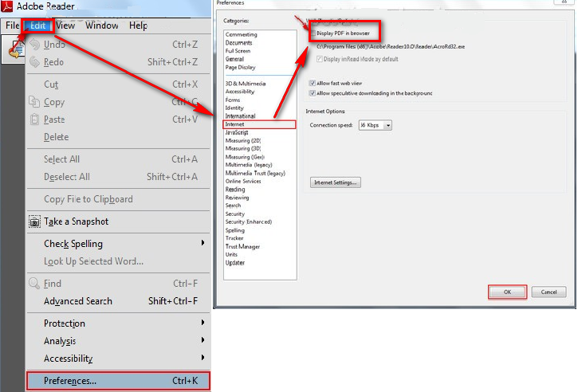Select the Multimedia (legacy) category

click(x=249, y=165)
